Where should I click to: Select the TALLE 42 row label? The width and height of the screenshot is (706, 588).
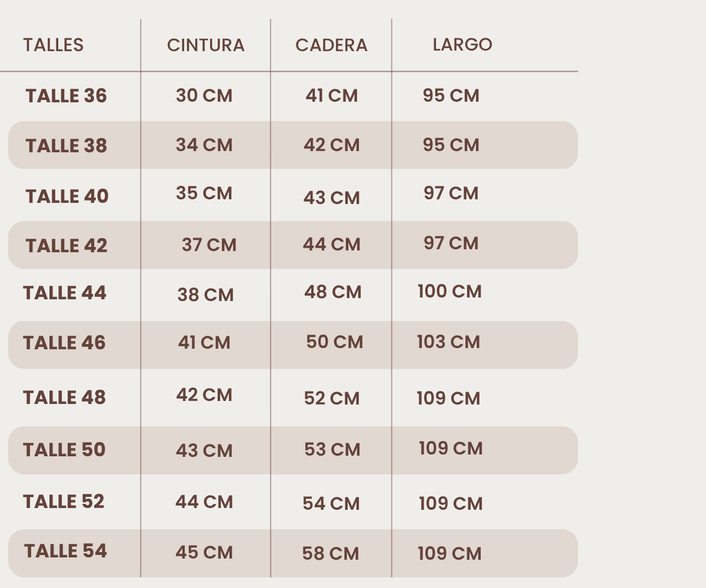[x=66, y=246]
